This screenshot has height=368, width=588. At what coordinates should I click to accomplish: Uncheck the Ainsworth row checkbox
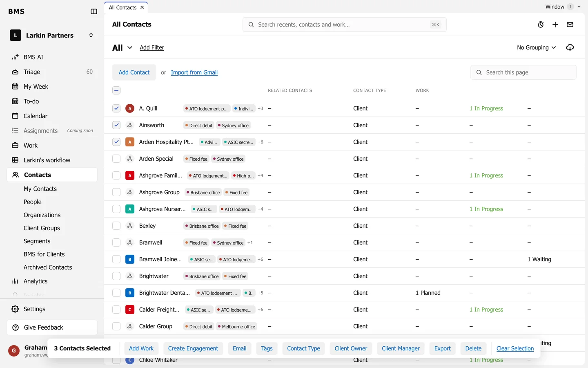[116, 125]
